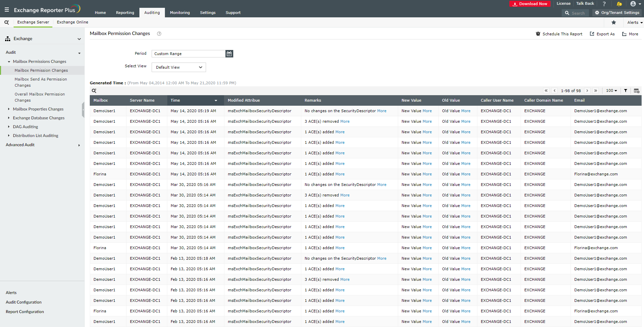Image resolution: width=644 pixels, height=327 pixels.
Task: Switch to the Reporting tab
Action: pos(125,13)
